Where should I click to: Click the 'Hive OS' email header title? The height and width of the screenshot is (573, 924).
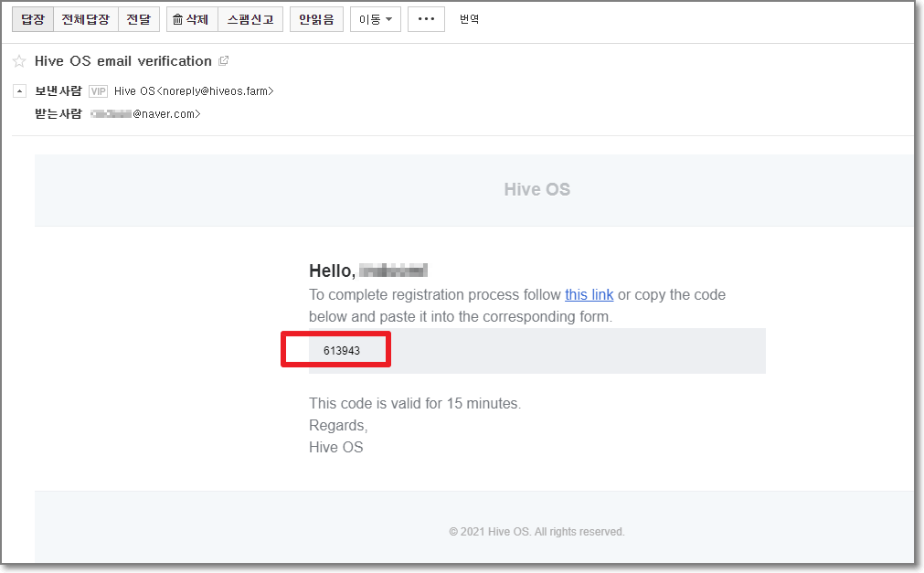(536, 189)
